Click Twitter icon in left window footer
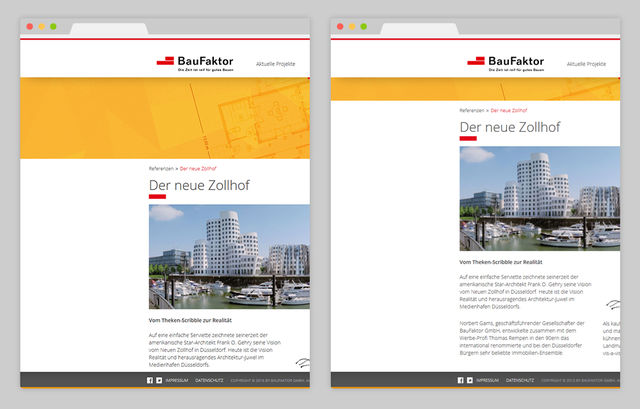Image resolution: width=640 pixels, height=409 pixels. pyautogui.click(x=159, y=381)
